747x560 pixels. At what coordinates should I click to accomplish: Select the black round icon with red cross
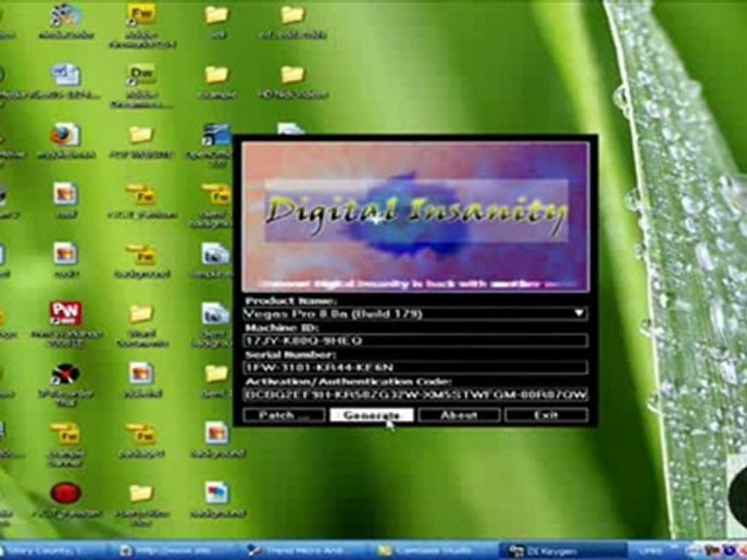tap(65, 374)
